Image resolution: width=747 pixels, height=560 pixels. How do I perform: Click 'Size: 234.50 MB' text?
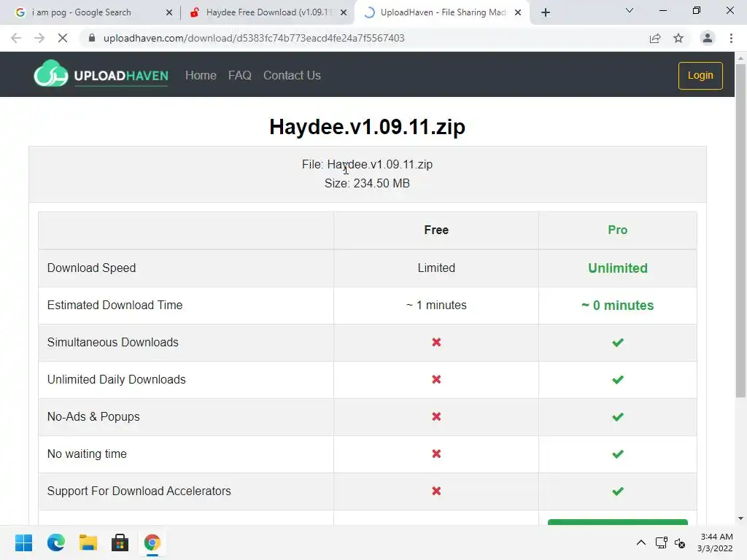[x=368, y=183]
